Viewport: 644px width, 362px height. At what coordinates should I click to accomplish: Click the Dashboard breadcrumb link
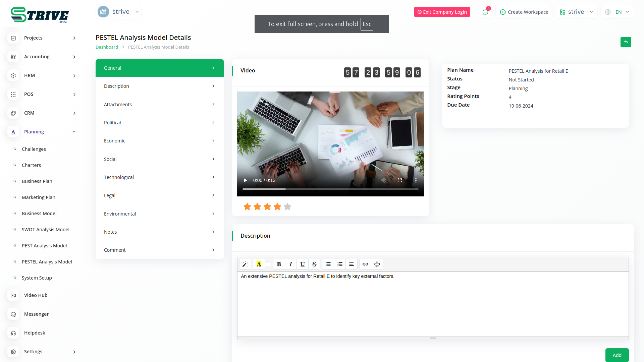pos(107,47)
